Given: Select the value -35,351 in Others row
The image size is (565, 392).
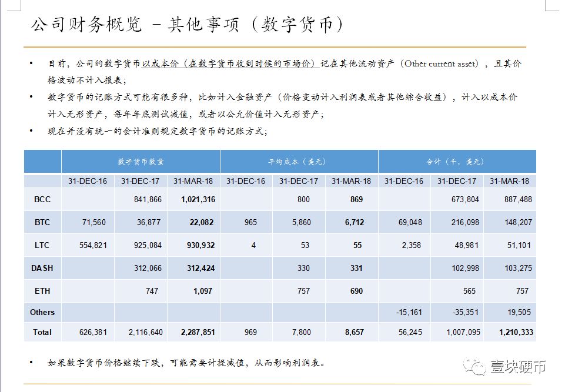Looking at the screenshot, I should [x=466, y=313].
